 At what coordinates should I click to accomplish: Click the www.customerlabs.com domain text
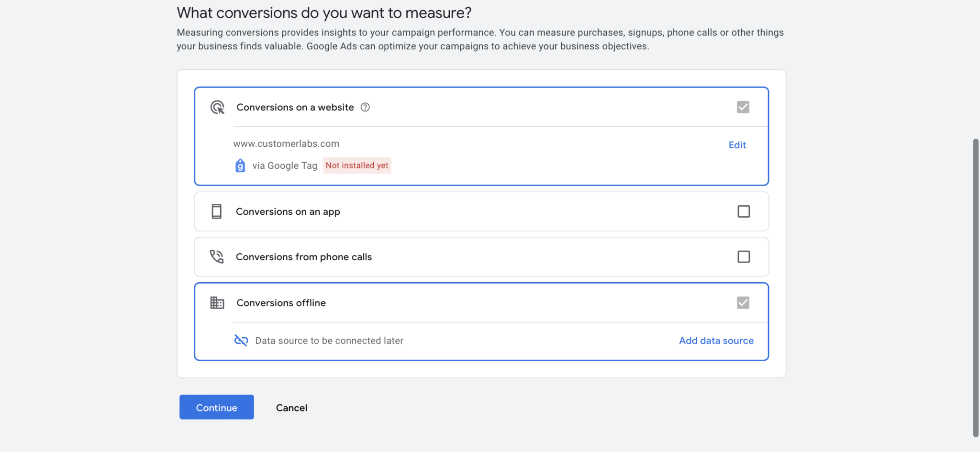pos(286,143)
